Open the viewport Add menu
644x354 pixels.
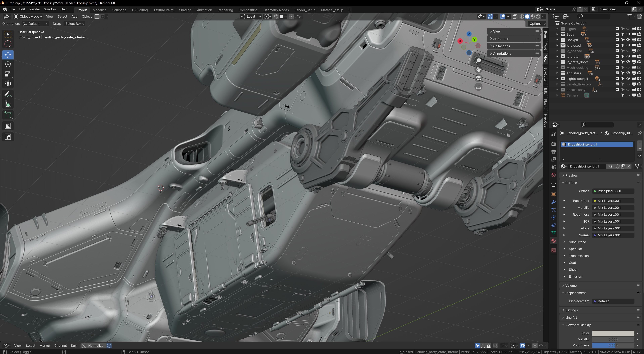tap(74, 16)
